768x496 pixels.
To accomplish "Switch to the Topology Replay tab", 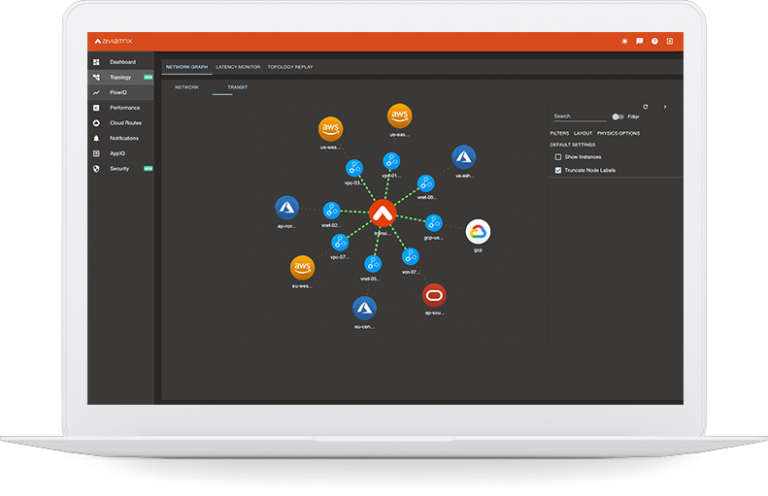I will tap(290, 67).
